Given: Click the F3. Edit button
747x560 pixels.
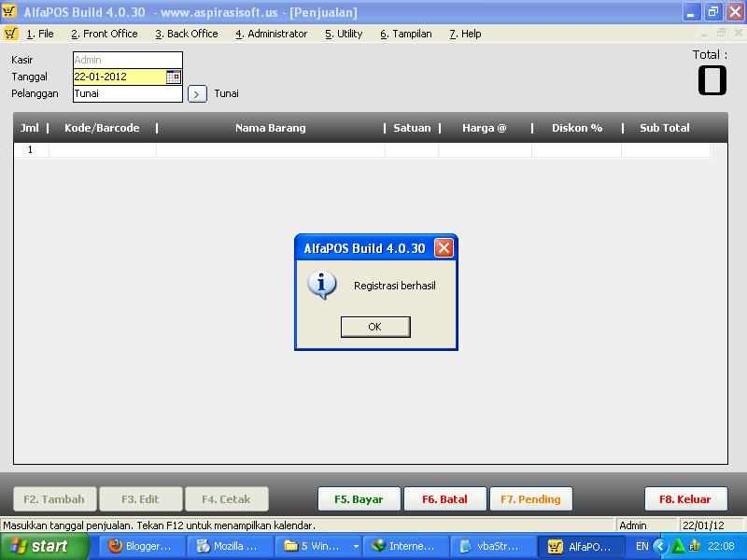Looking at the screenshot, I should [x=141, y=499].
